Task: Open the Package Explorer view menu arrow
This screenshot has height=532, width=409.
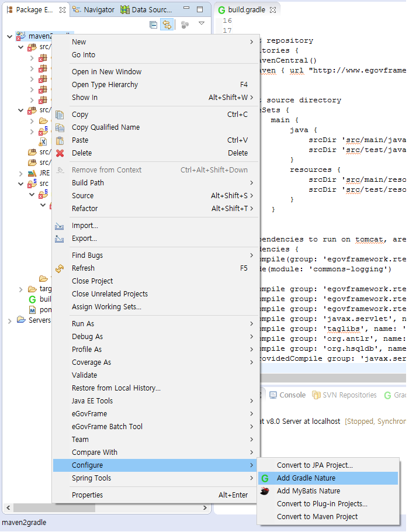Action: click(x=202, y=24)
